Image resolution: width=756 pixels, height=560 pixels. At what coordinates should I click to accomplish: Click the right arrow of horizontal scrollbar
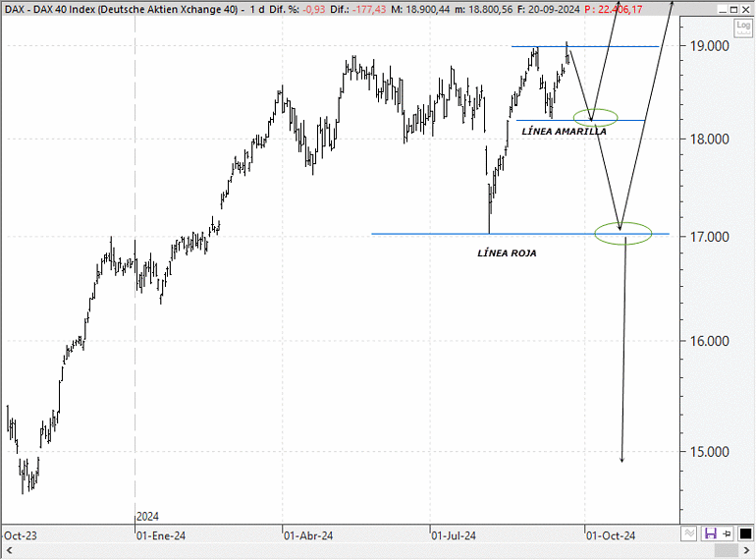coord(746,550)
